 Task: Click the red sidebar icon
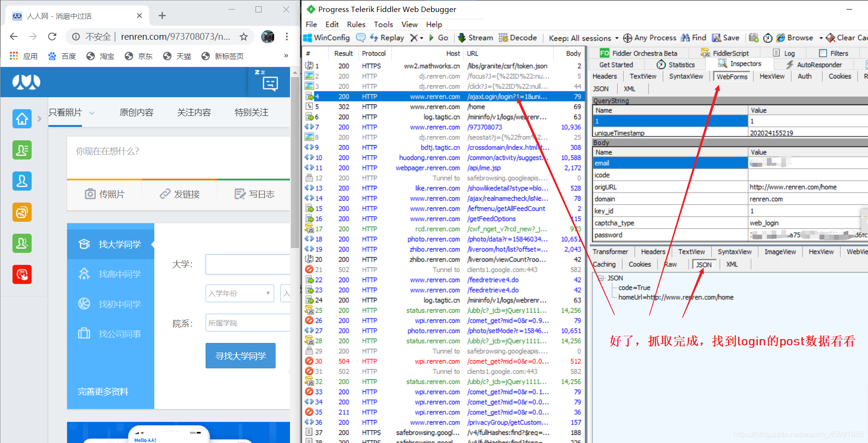22,274
